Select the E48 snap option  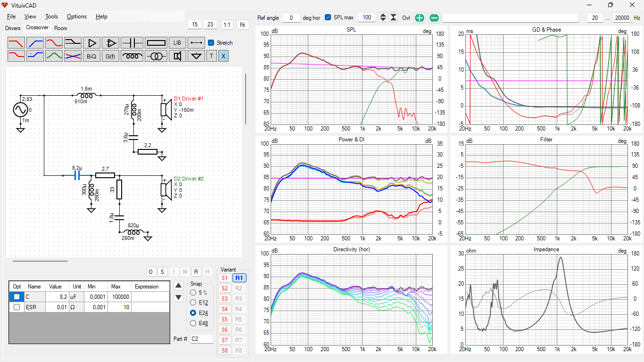click(193, 323)
